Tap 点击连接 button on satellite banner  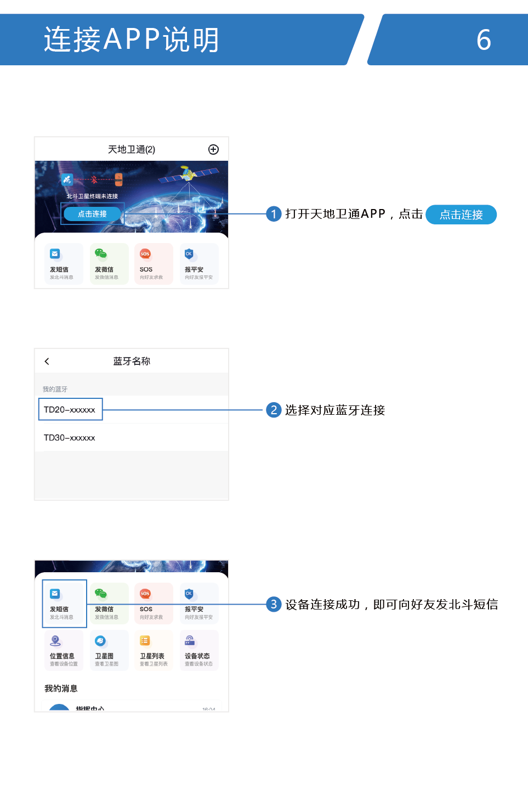tap(92, 214)
